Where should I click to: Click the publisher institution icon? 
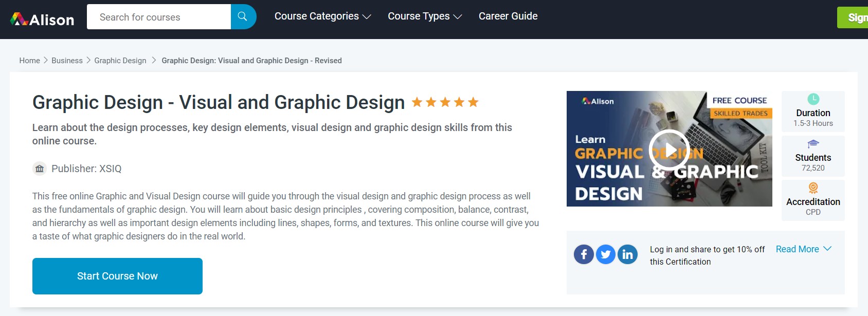[x=40, y=169]
